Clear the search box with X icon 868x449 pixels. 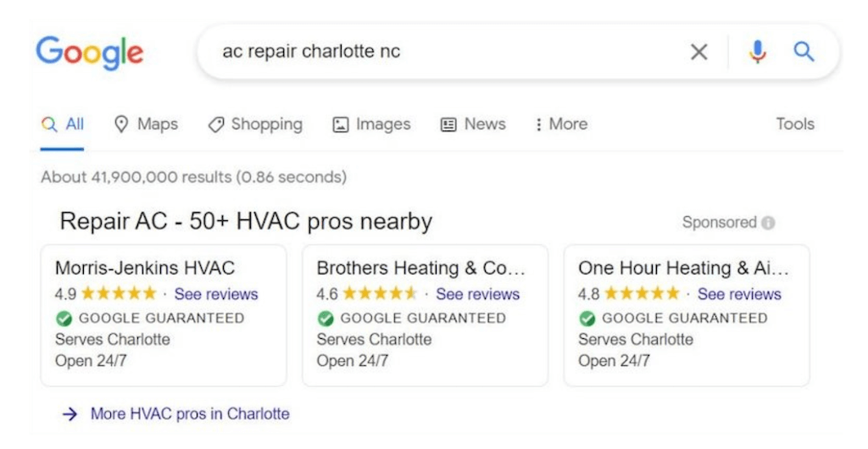(698, 53)
